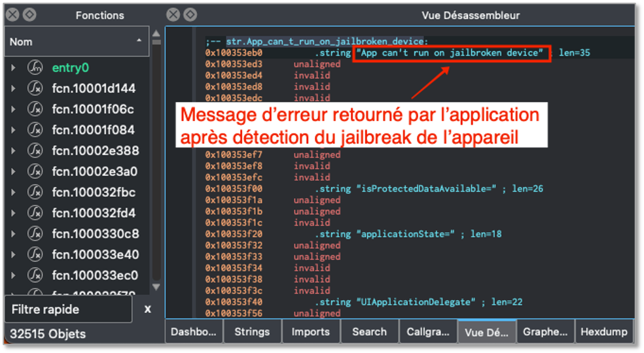The image size is (644, 353).
Task: Click the address 0x100353ed3
Action: [x=234, y=64]
